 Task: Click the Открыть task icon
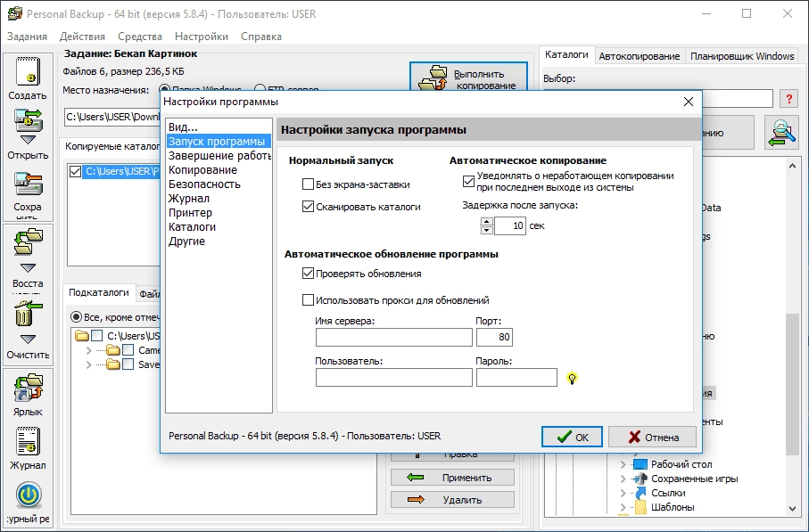[x=28, y=120]
